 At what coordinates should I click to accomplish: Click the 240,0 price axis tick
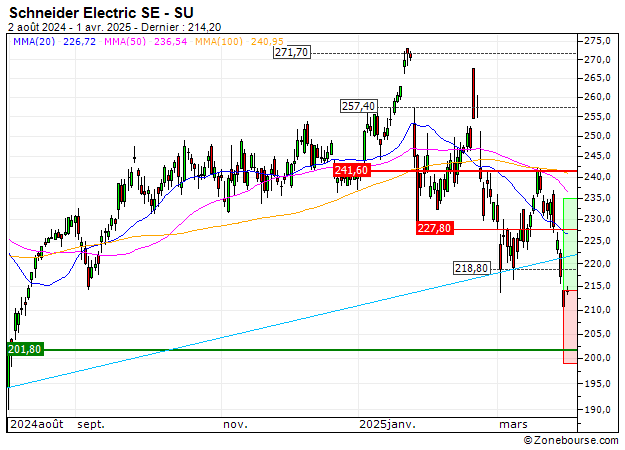[x=597, y=177]
